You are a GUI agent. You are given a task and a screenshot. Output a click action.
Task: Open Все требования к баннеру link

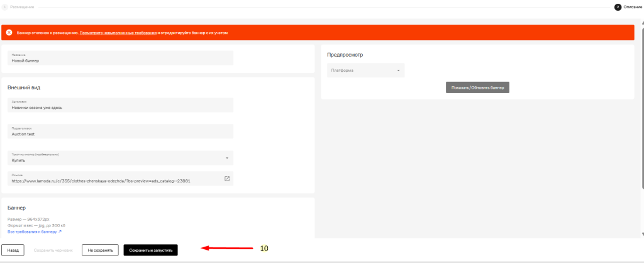click(32, 232)
